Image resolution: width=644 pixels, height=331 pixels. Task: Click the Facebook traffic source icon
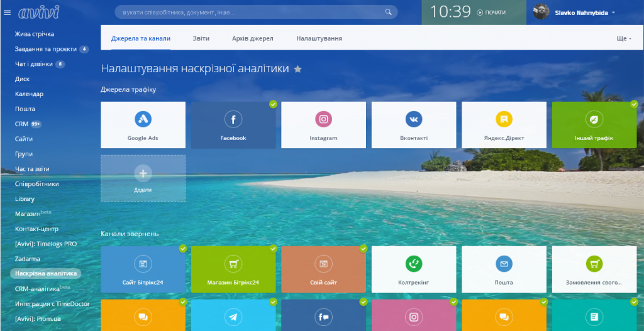(x=233, y=119)
